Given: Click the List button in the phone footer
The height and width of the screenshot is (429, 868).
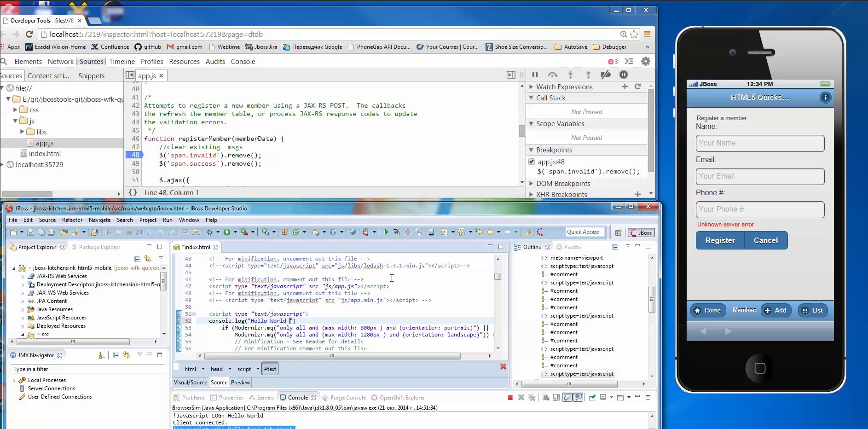Looking at the screenshot, I should (x=813, y=310).
